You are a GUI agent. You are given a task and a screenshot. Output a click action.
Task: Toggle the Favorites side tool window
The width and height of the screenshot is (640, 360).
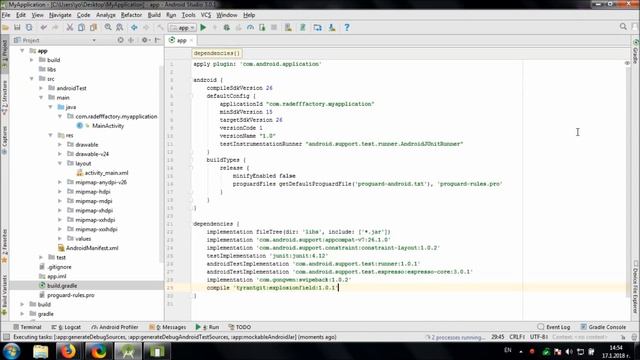coord(4,246)
